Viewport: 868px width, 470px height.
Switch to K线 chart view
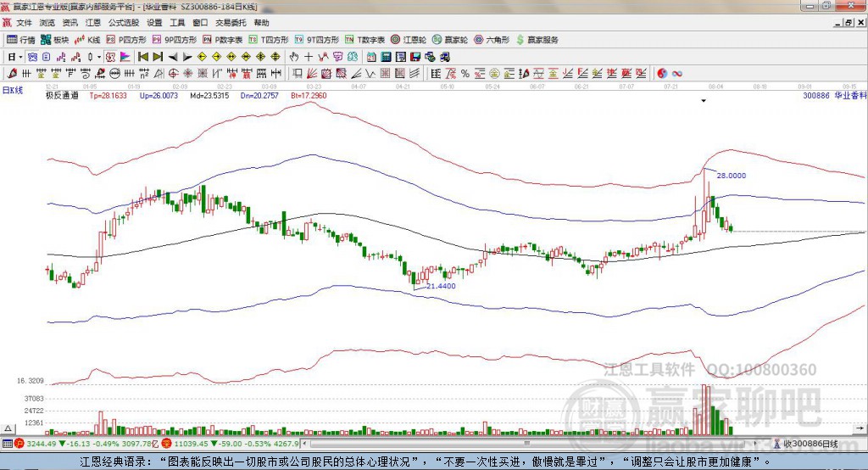pos(87,40)
